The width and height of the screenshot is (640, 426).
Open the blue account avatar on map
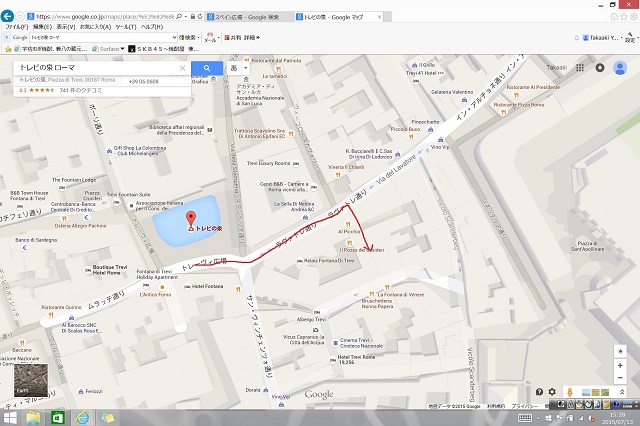pyautogui.click(x=620, y=68)
